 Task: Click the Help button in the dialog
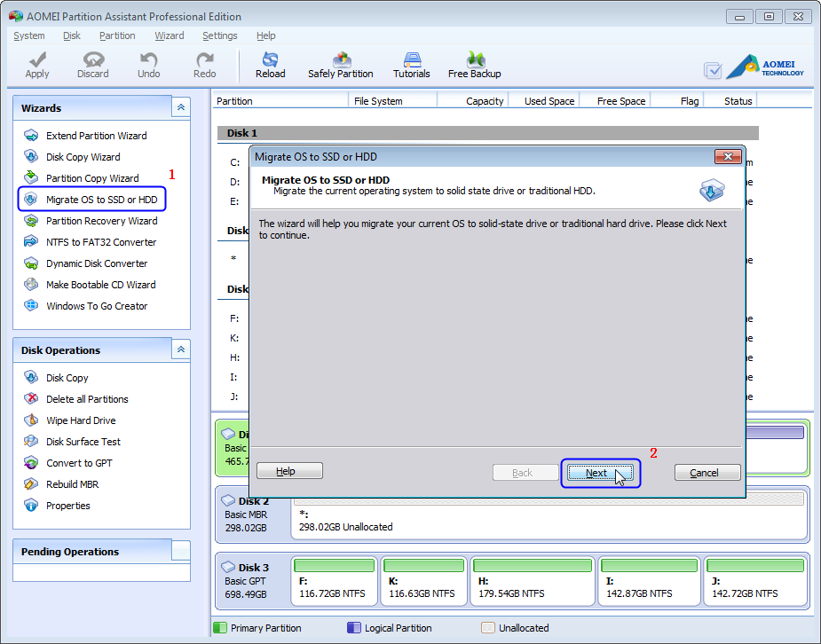[289, 471]
